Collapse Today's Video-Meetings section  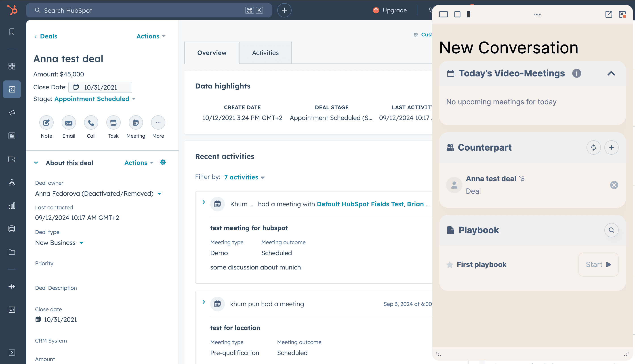(x=611, y=73)
